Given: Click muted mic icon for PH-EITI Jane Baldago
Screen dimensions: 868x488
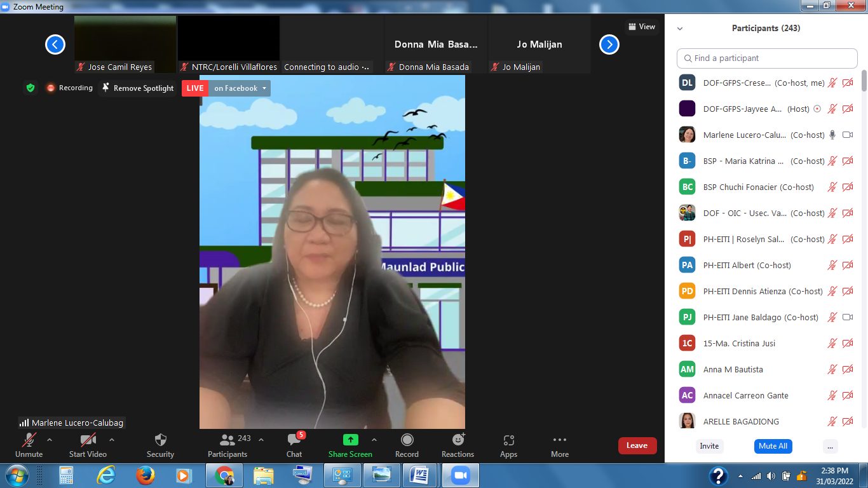Looking at the screenshot, I should (x=832, y=317).
